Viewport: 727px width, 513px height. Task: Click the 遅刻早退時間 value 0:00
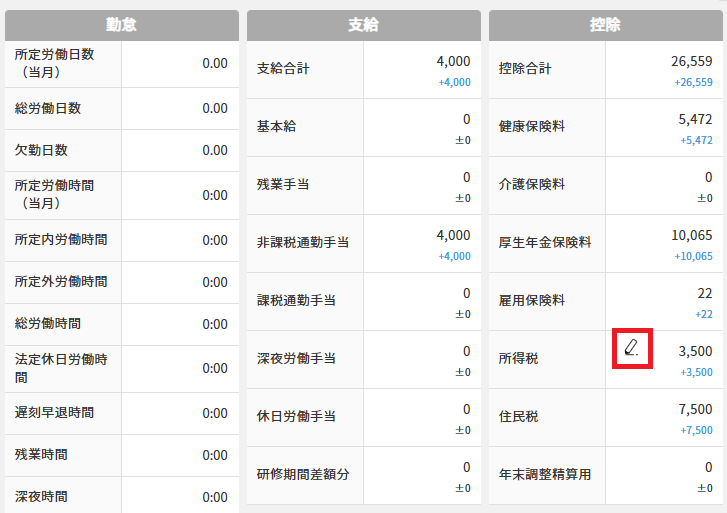(x=214, y=412)
